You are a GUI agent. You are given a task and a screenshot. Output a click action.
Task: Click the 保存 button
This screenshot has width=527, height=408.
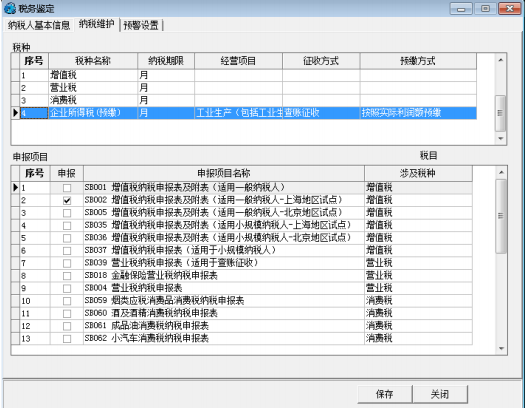(x=384, y=394)
